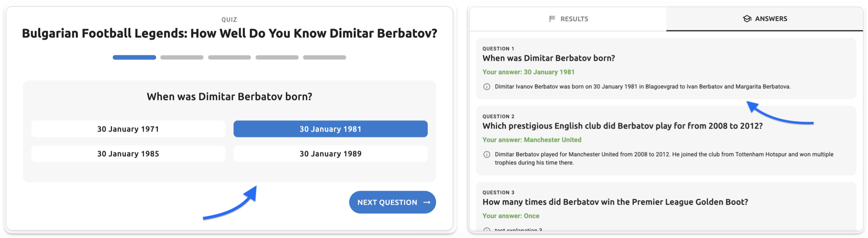The height and width of the screenshot is (238, 868).
Task: Select the highlighted 30 January 1981 option
Action: coord(330,129)
